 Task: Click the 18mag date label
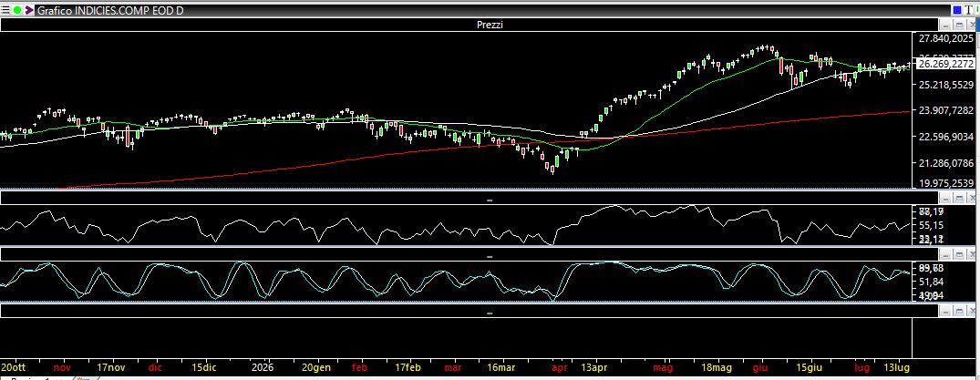pos(717,367)
